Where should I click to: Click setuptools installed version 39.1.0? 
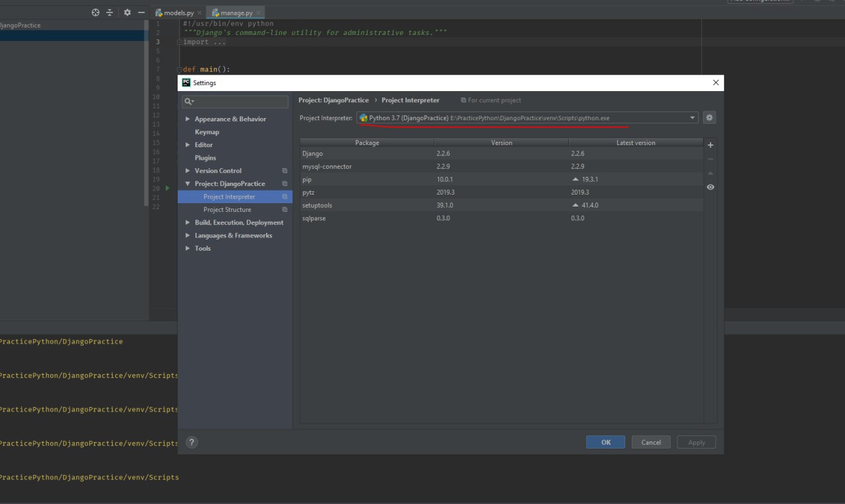tap(444, 205)
